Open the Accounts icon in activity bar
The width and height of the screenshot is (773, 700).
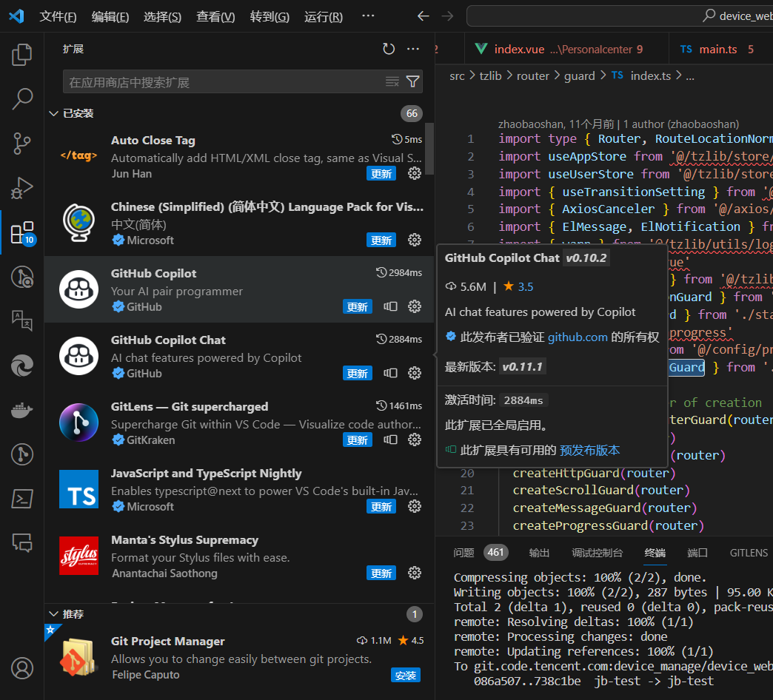tap(21, 668)
